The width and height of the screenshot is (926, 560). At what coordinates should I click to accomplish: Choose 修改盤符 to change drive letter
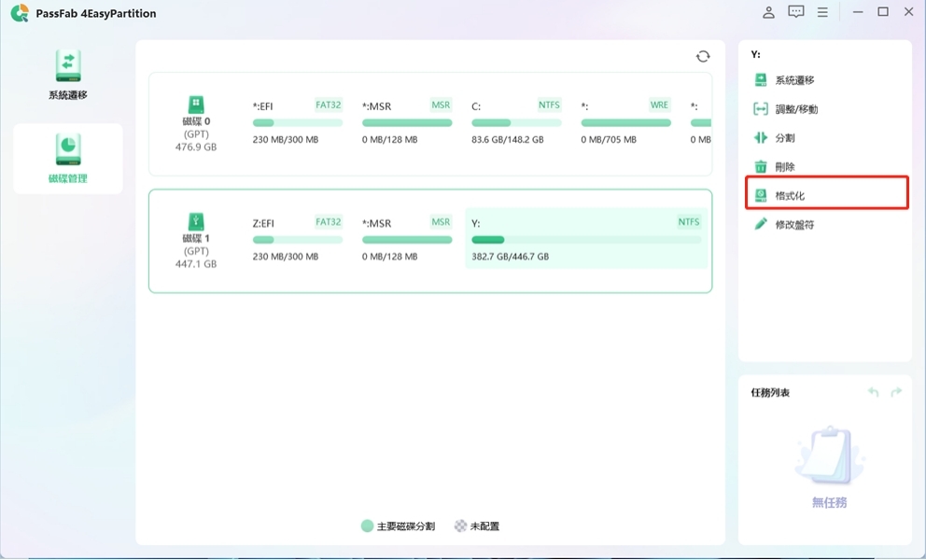coord(793,225)
